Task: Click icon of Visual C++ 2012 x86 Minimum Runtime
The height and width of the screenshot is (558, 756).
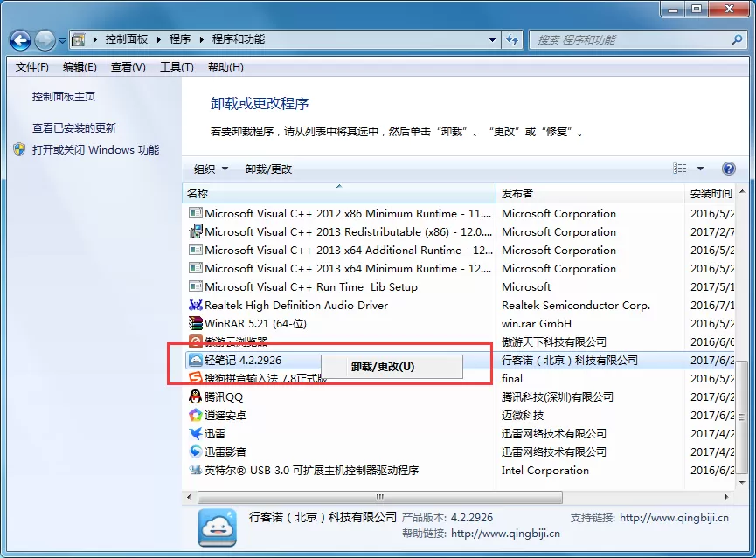Action: [195, 213]
